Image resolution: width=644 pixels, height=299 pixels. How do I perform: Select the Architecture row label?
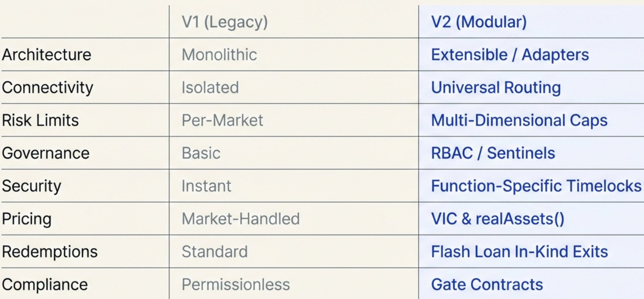[x=47, y=55]
